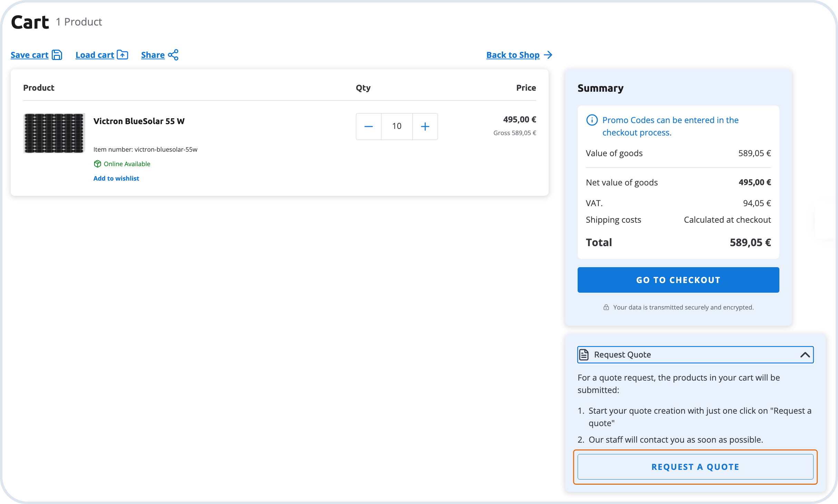Screen dimensions: 838x504
Task: Click the Summary heading
Action: tap(600, 88)
